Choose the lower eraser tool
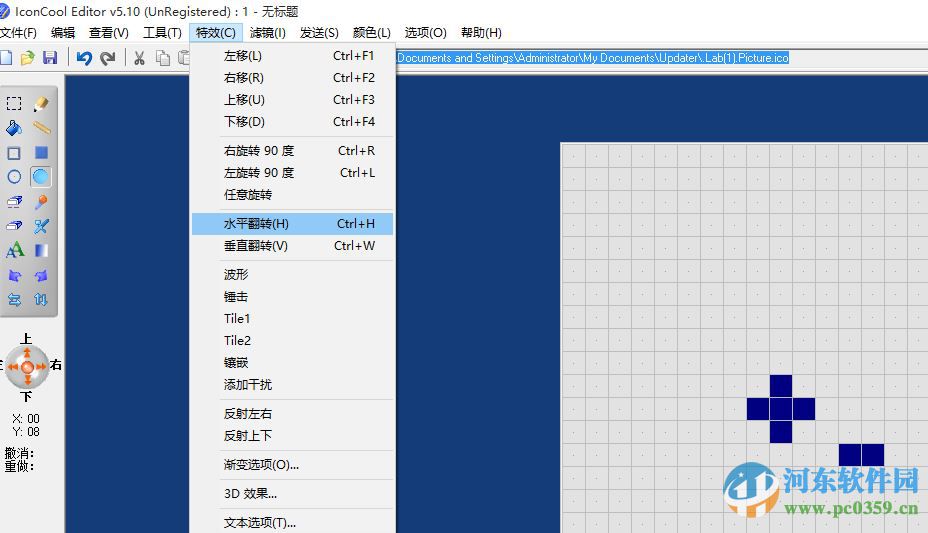928x533 pixels. 14,226
